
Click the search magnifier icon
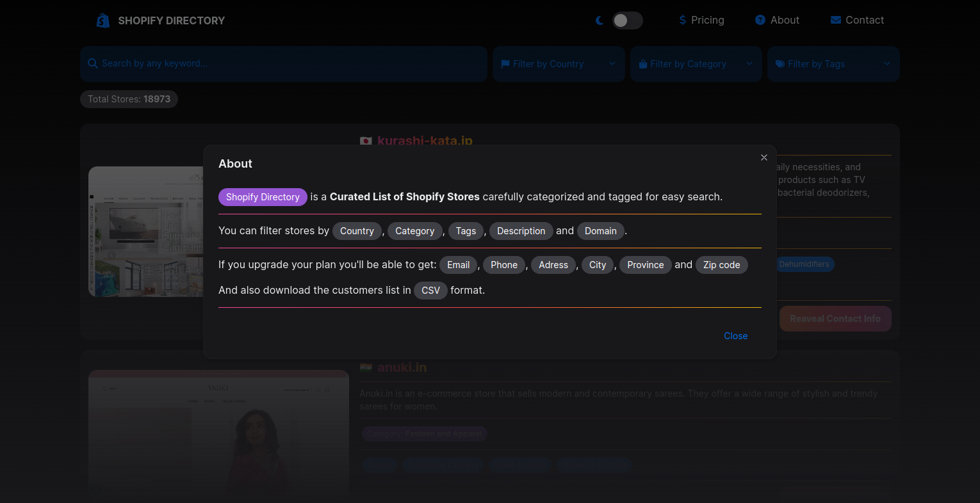pos(93,63)
